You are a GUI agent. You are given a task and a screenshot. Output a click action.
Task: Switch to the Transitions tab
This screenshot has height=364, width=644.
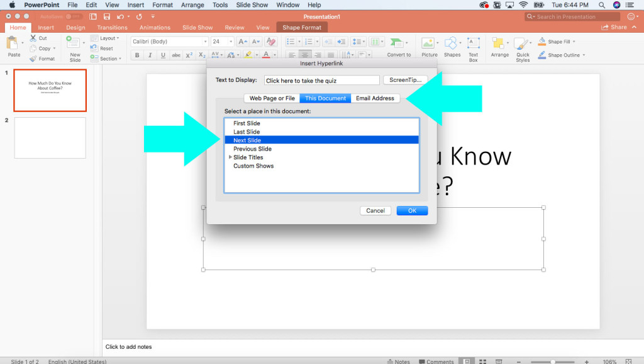tap(112, 28)
